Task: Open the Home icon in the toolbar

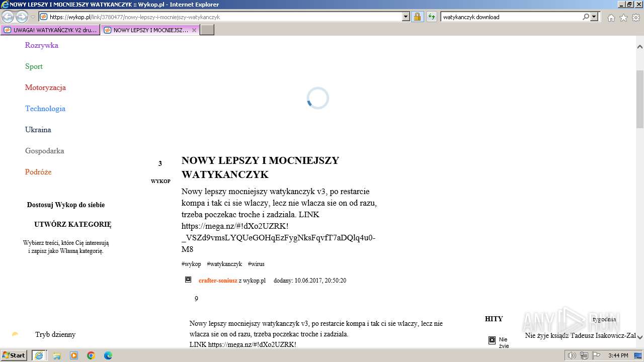Action: pos(611,18)
